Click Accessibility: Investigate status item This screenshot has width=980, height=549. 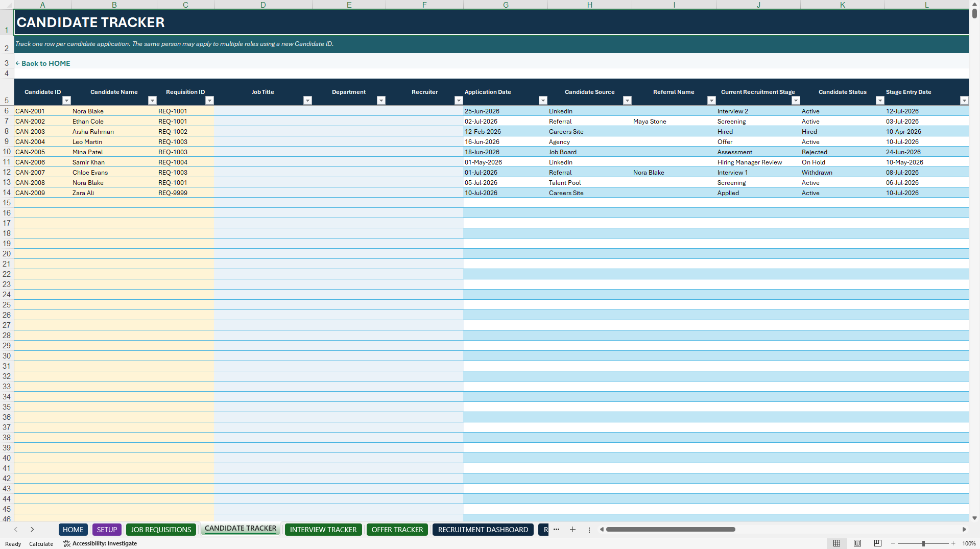(x=100, y=543)
